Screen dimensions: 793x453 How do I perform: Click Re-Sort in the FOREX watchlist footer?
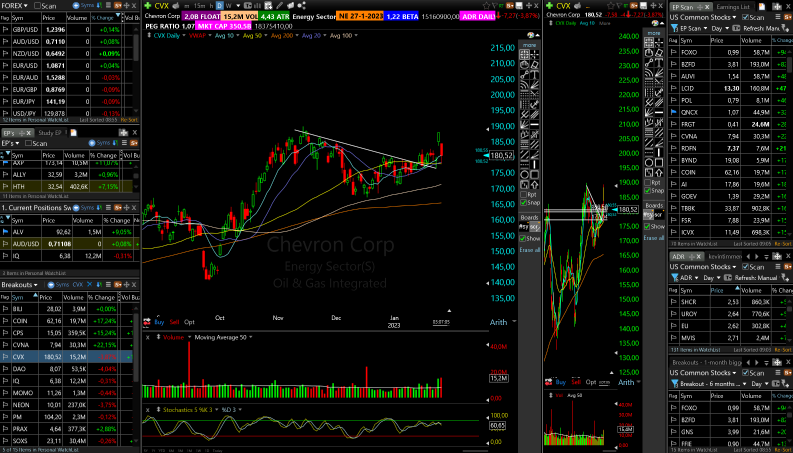pyautogui.click(x=129, y=120)
